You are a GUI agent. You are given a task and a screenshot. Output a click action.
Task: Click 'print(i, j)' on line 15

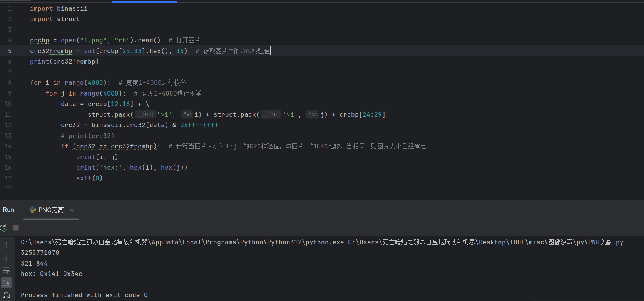[x=97, y=157]
